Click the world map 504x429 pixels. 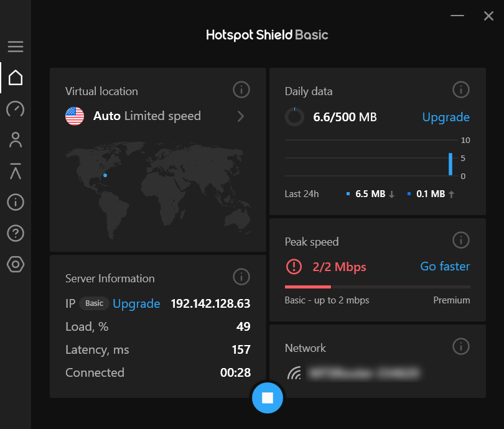(x=158, y=190)
